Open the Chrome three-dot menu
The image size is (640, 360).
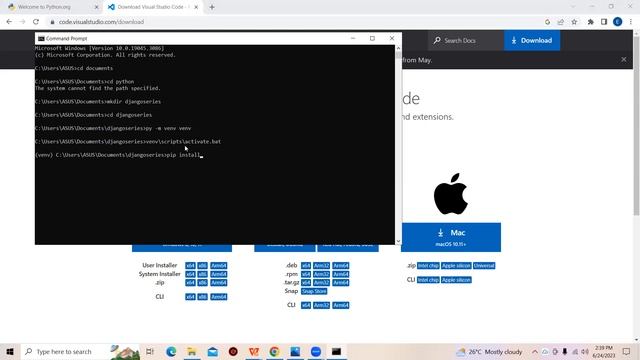(x=631, y=22)
